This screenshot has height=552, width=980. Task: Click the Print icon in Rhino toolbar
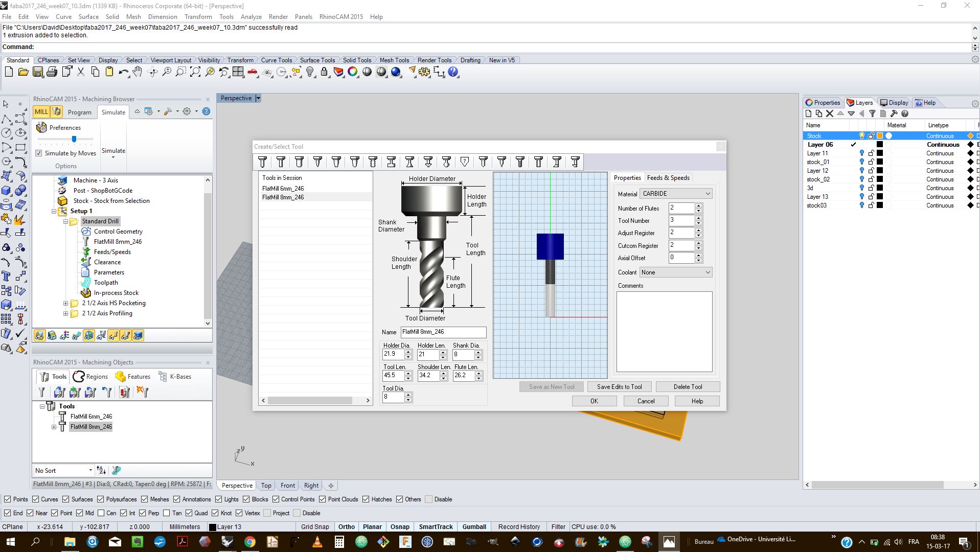click(x=52, y=72)
